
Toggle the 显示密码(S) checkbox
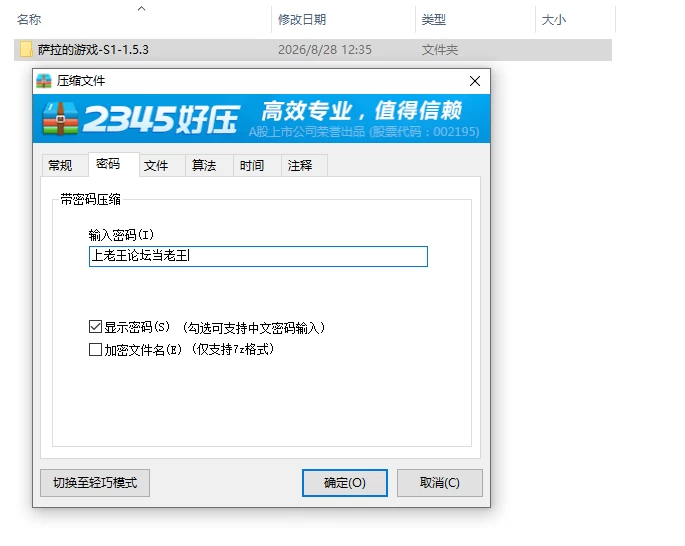pyautogui.click(x=95, y=327)
